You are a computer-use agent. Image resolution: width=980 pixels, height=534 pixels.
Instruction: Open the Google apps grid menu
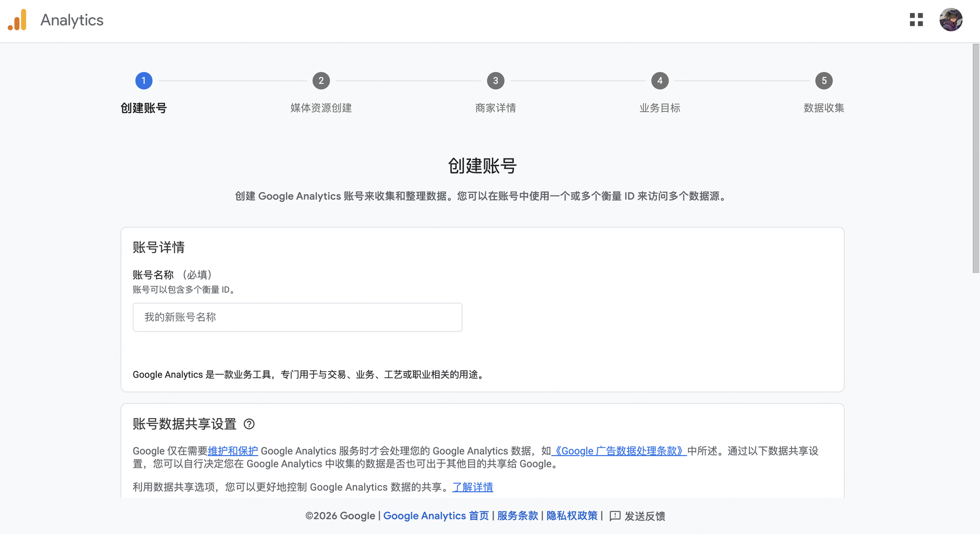(916, 20)
